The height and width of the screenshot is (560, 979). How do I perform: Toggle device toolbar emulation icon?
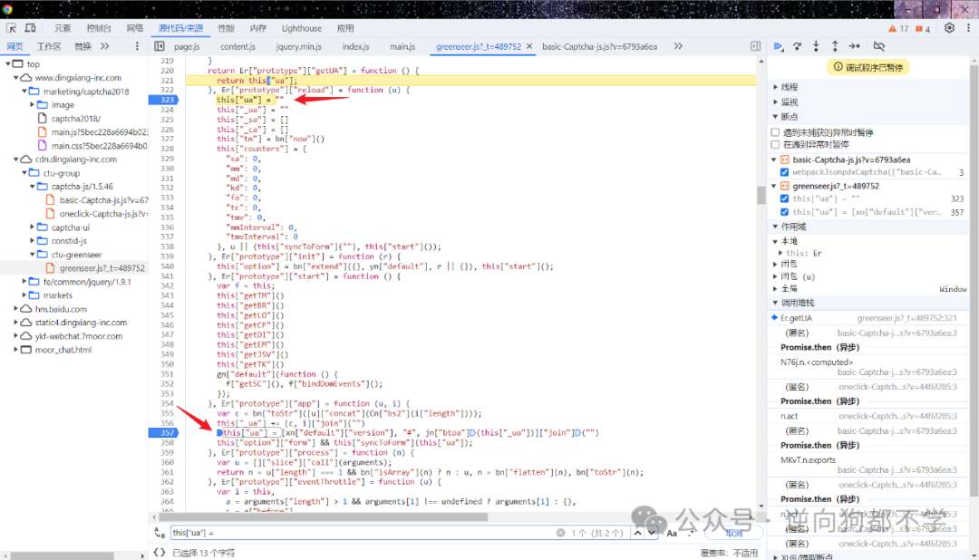click(x=30, y=28)
